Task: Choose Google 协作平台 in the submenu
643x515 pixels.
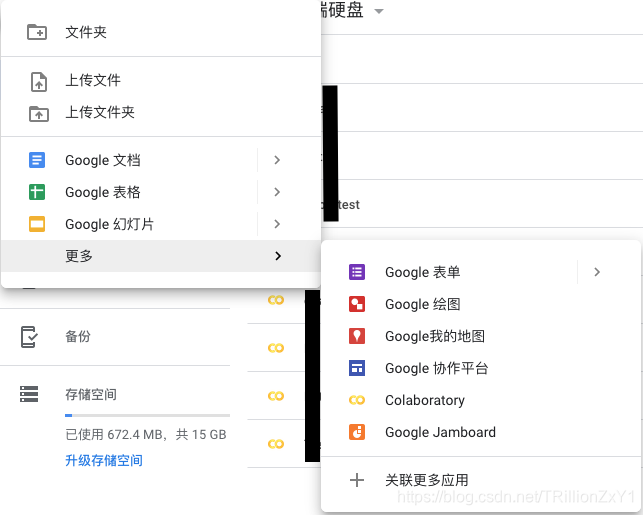Action: coord(481,368)
